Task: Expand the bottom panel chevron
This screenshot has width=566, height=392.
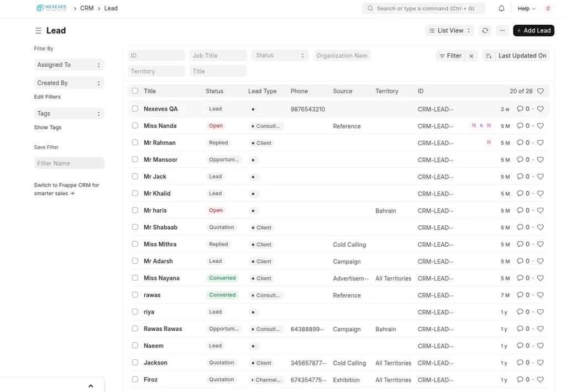Action: [x=91, y=386]
